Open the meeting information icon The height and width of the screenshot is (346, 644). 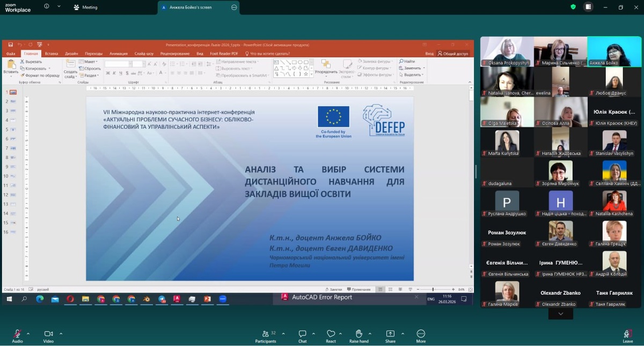click(x=47, y=7)
